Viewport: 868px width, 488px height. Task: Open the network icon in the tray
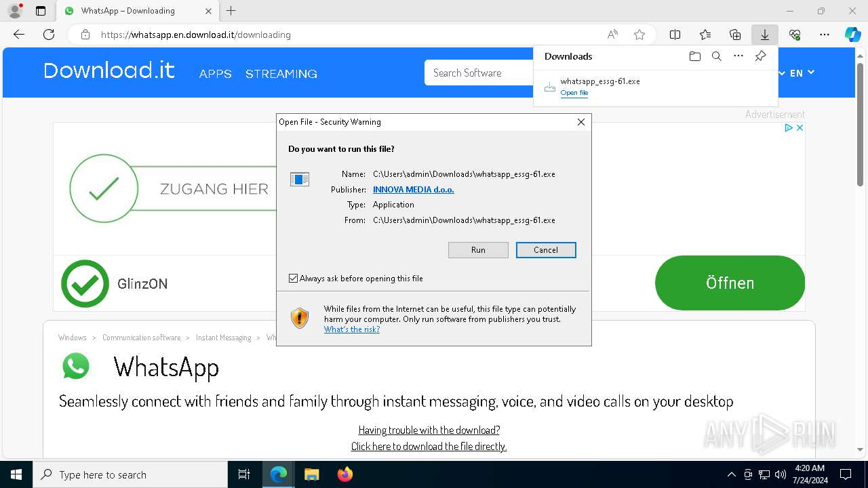click(764, 474)
